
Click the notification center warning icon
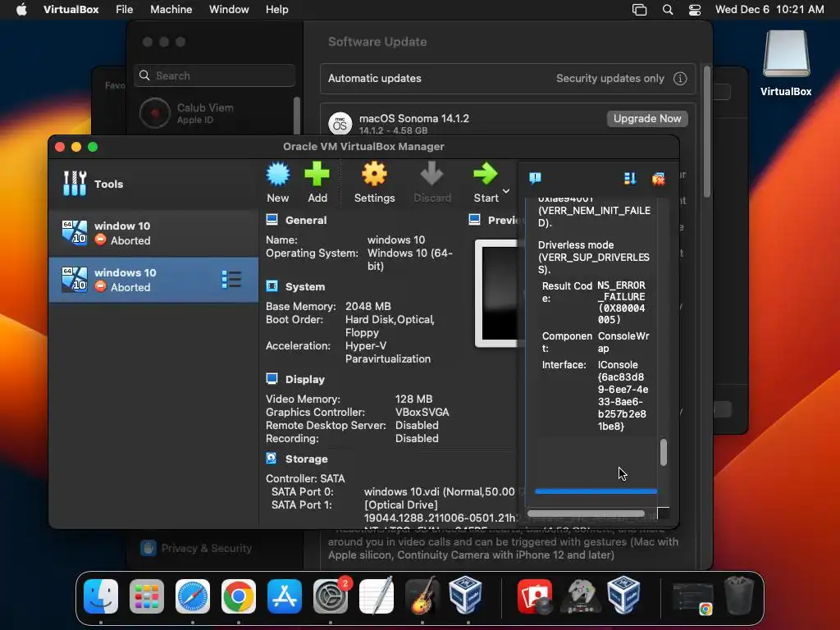point(535,178)
